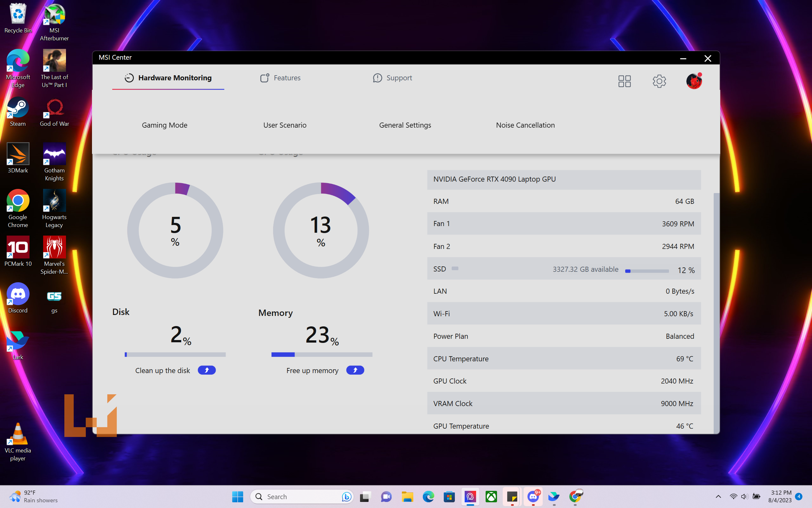Click the 5% usage donut gauge
The height and width of the screenshot is (508, 812).
(x=175, y=230)
